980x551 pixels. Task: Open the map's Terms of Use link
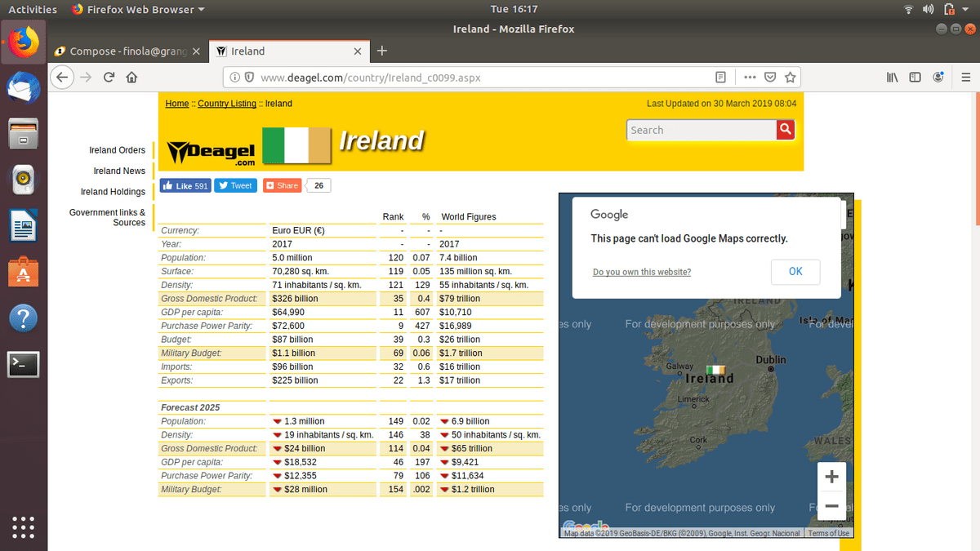829,533
